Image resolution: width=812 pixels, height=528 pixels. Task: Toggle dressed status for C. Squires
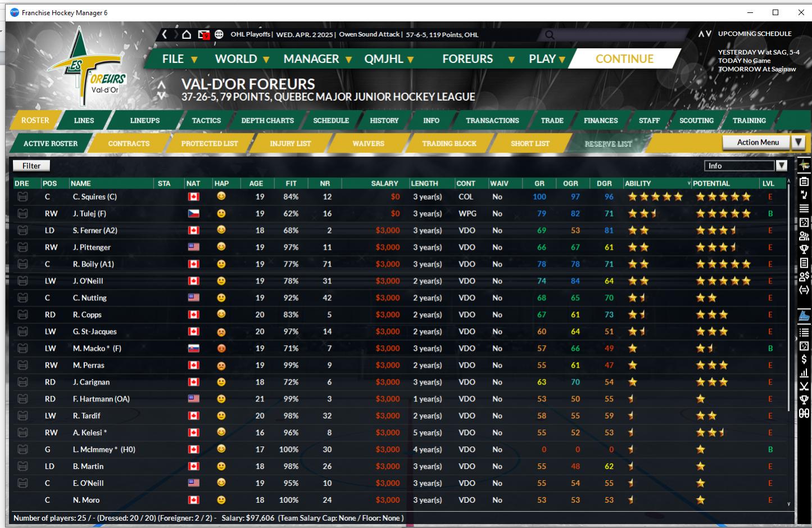point(22,197)
